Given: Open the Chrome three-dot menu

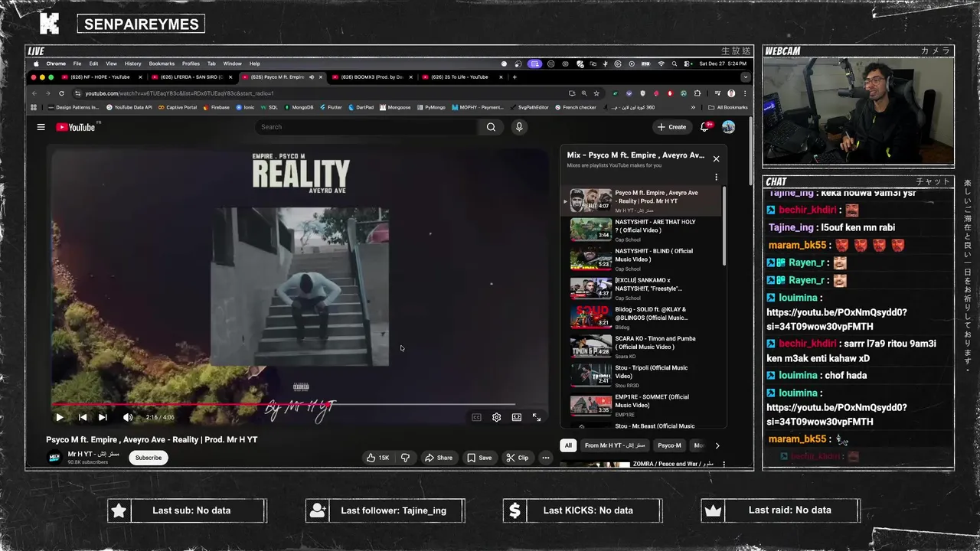Looking at the screenshot, I should click(x=745, y=93).
